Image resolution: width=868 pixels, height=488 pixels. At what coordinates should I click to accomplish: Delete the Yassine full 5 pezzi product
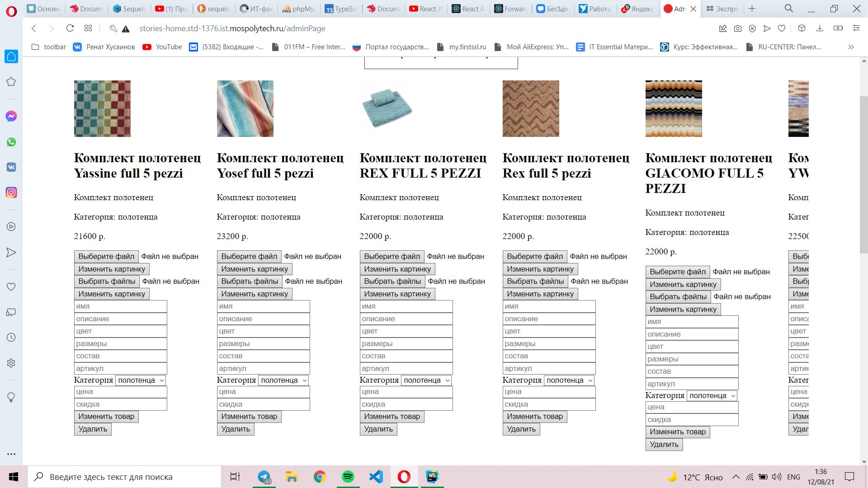pos(93,429)
